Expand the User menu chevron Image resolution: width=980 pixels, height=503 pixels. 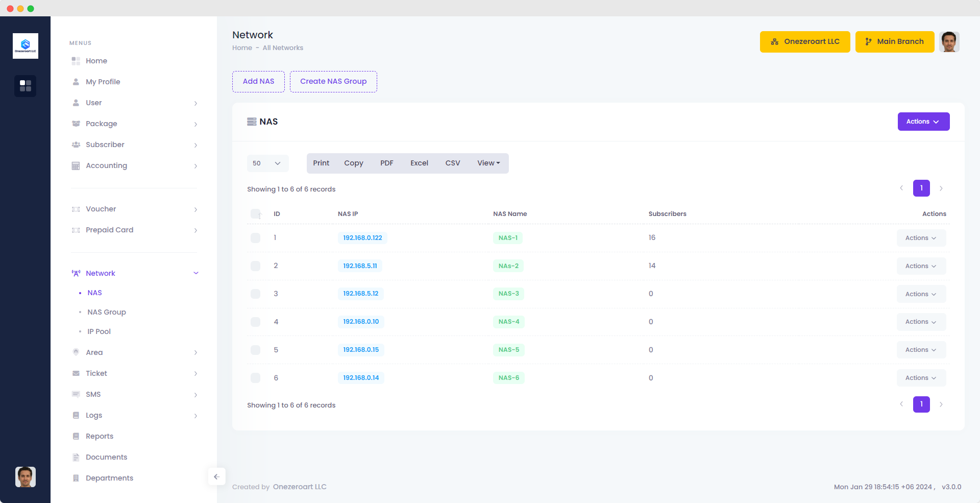[x=195, y=103]
